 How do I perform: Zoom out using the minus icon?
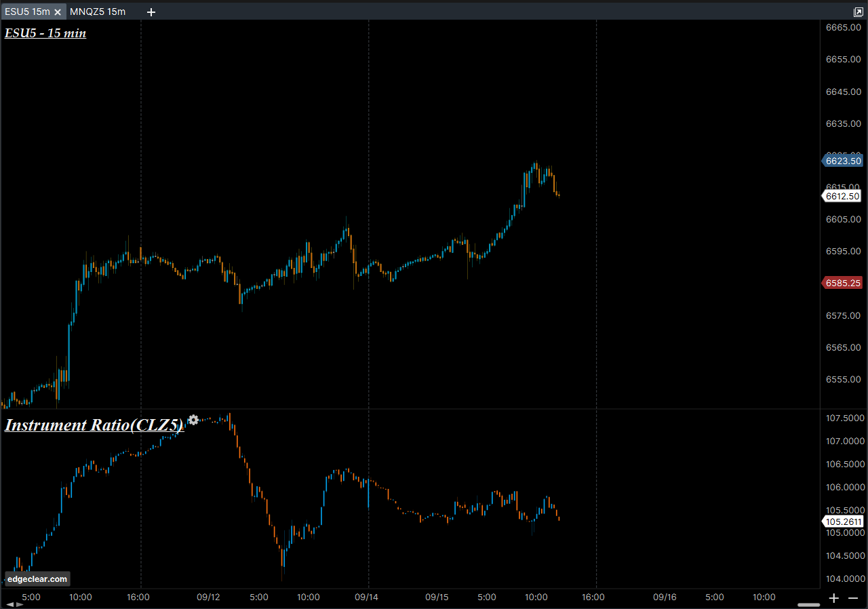point(853,597)
